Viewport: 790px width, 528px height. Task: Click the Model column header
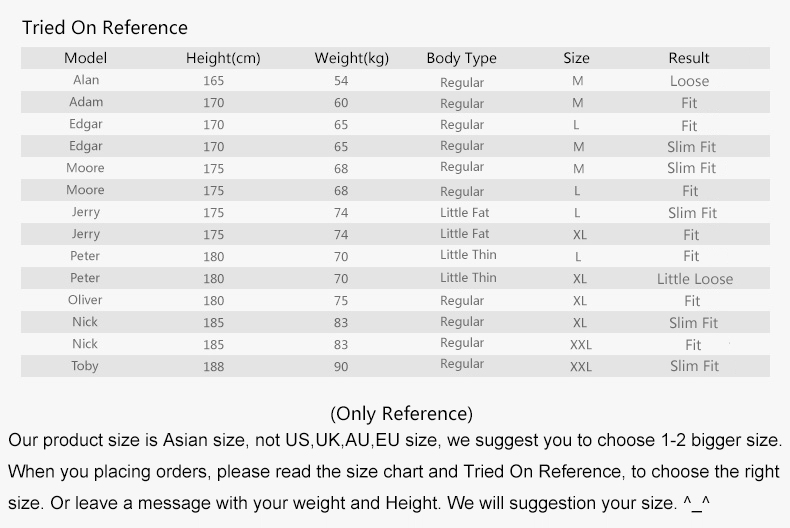tap(85, 58)
